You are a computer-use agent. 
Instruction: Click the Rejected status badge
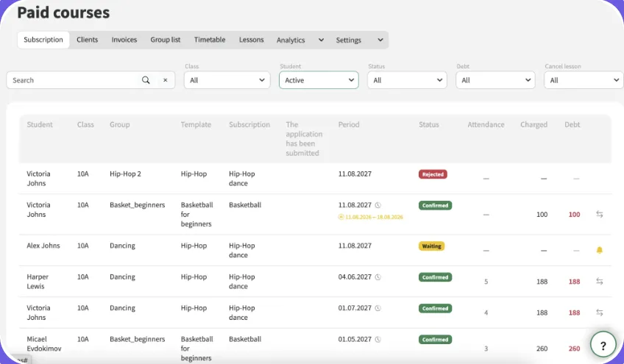tap(433, 174)
